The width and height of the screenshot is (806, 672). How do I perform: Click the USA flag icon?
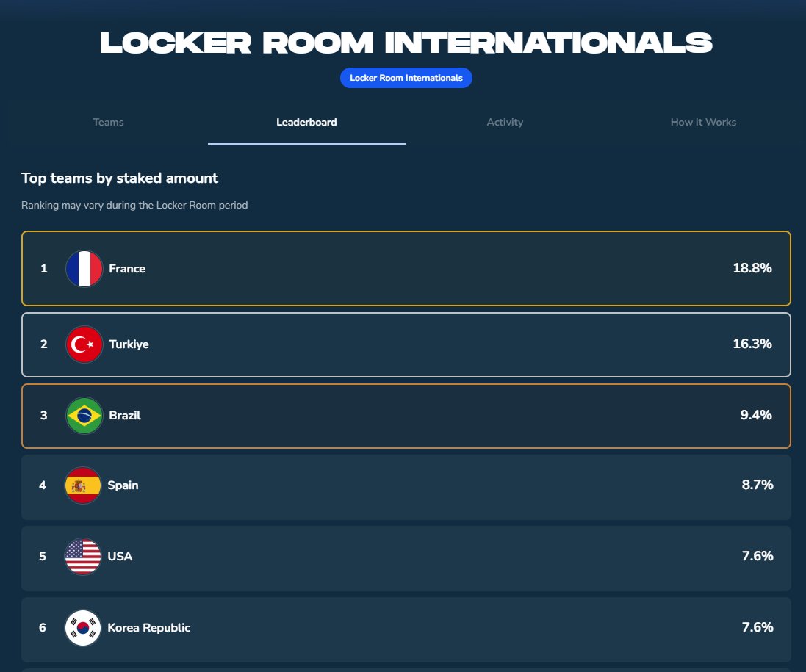tap(83, 557)
